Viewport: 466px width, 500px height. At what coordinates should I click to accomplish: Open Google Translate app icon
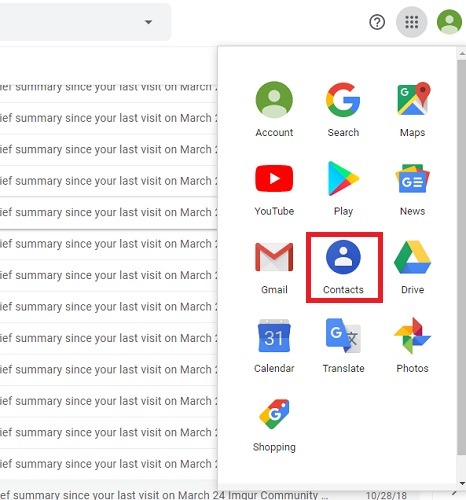(x=343, y=345)
